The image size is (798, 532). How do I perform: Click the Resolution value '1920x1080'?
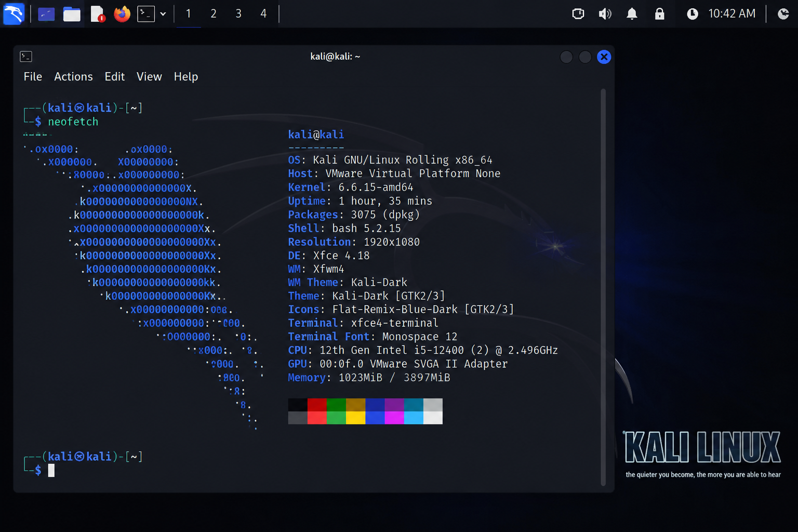click(x=392, y=242)
